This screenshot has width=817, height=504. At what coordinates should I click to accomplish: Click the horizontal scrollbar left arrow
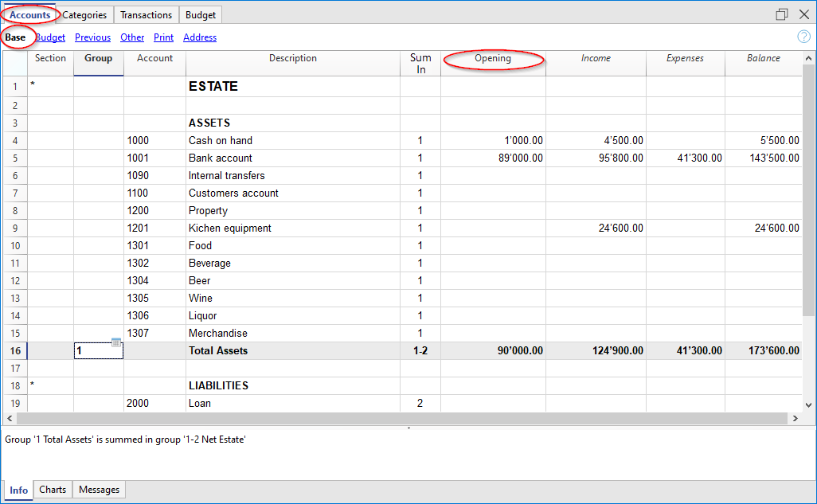(x=9, y=418)
